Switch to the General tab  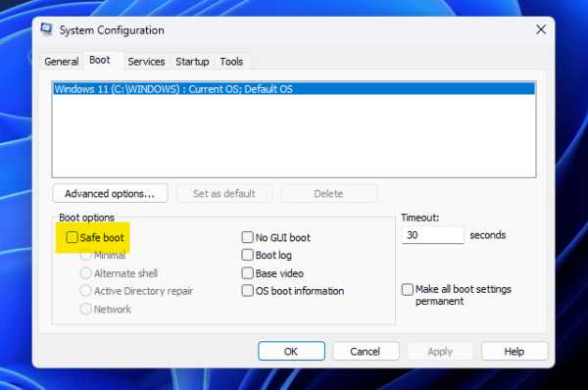(62, 62)
